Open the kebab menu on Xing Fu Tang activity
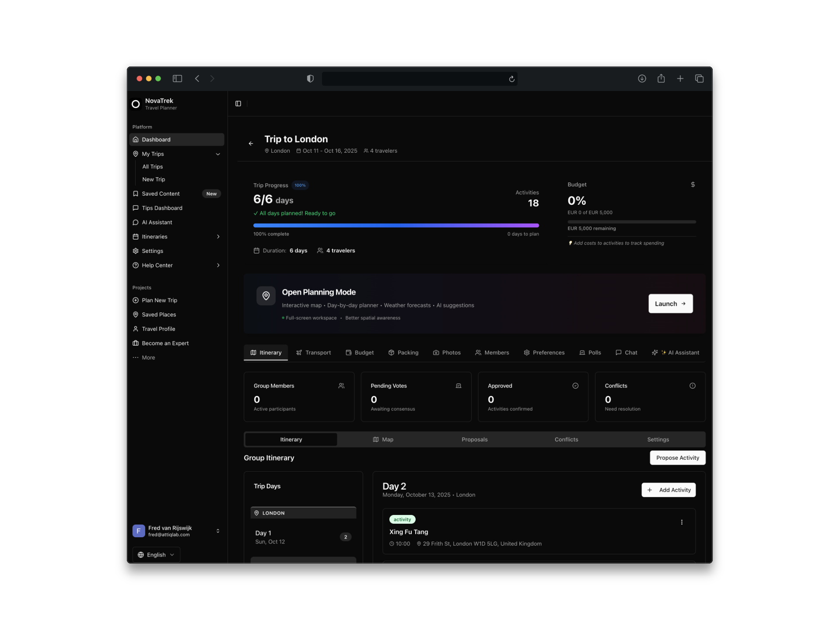This screenshot has width=840, height=630. 682,522
